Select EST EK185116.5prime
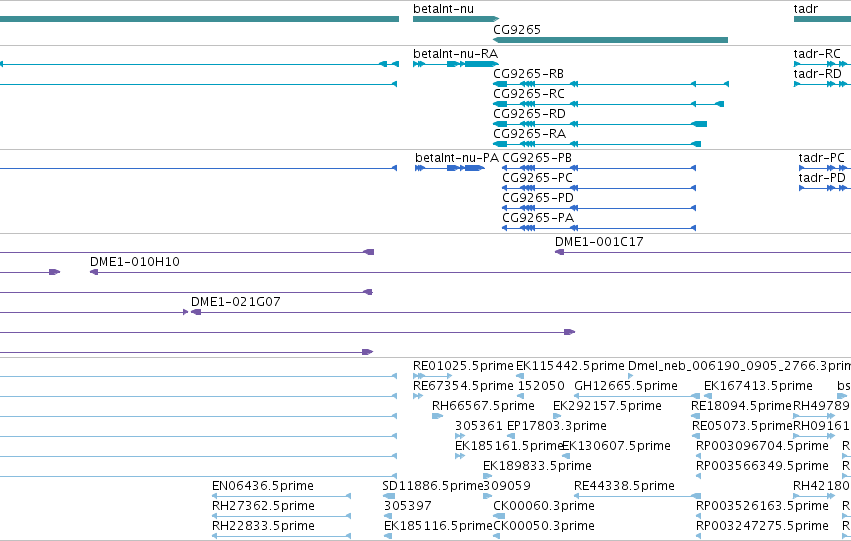This screenshot has height=541, width=851. click(388, 536)
